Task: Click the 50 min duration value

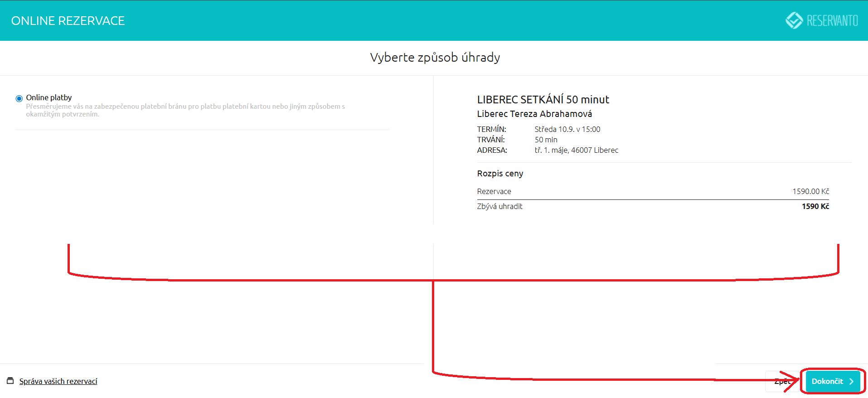Action: pos(546,140)
